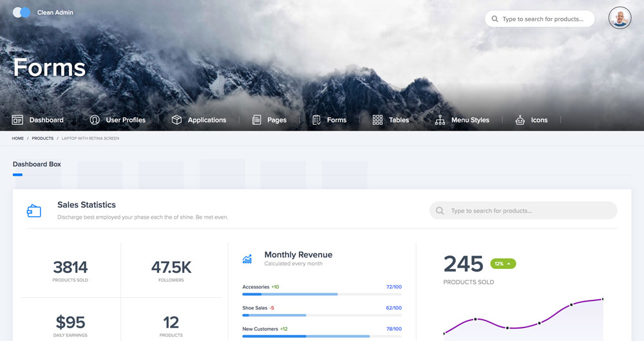Focus the top header search field

544,19
